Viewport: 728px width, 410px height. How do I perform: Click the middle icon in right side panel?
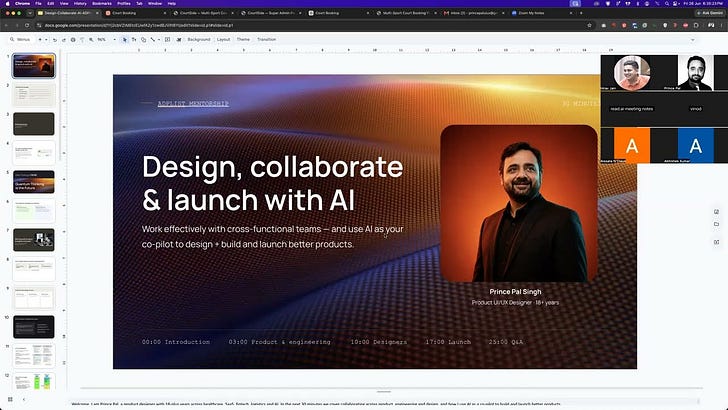pos(716,224)
